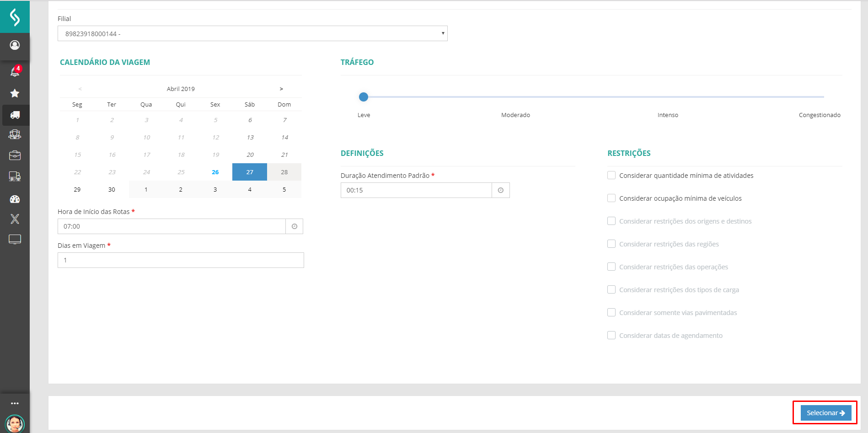Image resolution: width=868 pixels, height=433 pixels.
Task: Open favorites star icon
Action: [x=15, y=93]
